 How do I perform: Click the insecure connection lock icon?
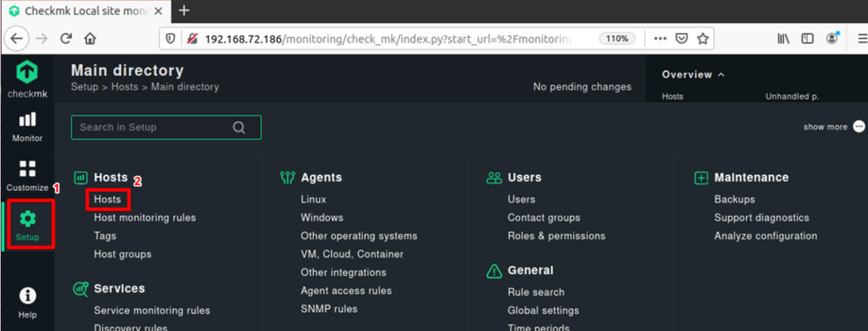click(x=192, y=38)
